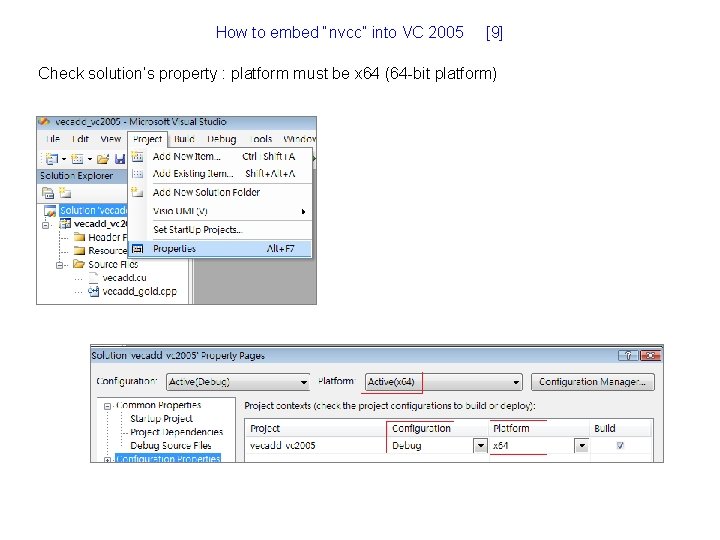Click the Header Files folder icon
Viewport: 720px width, 540px height.
click(x=79, y=237)
